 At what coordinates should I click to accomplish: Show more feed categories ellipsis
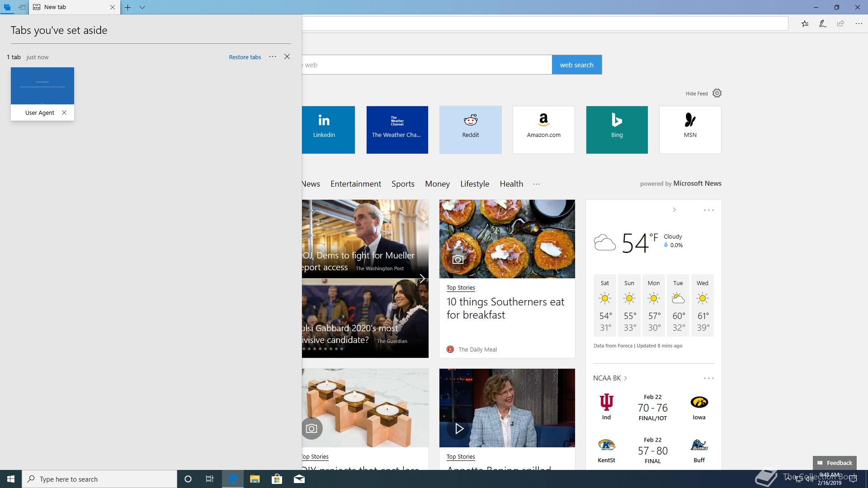536,184
